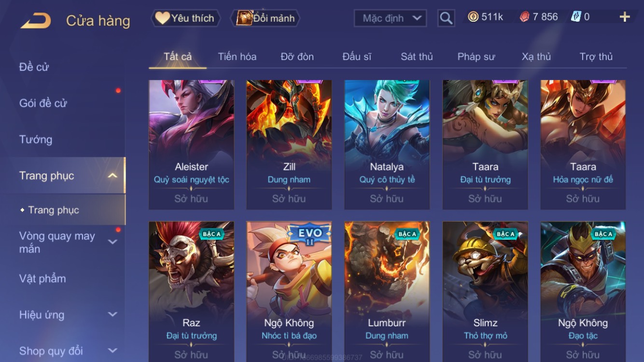Expand the Vòng quay may mắn section

tap(112, 241)
